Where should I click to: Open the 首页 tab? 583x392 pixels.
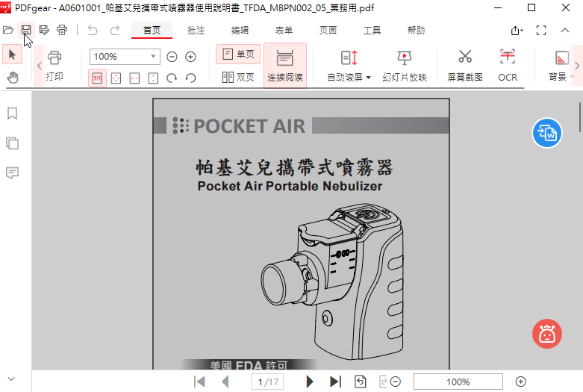[x=152, y=31]
